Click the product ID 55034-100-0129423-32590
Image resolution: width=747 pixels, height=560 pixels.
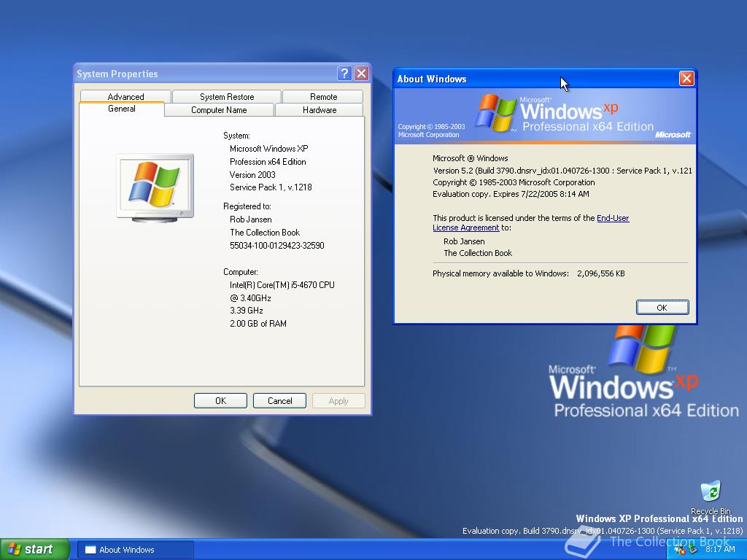(276, 246)
